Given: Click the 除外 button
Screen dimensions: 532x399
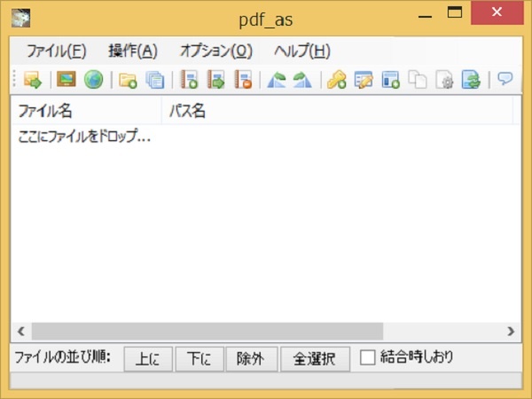Looking at the screenshot, I should pos(250,359).
